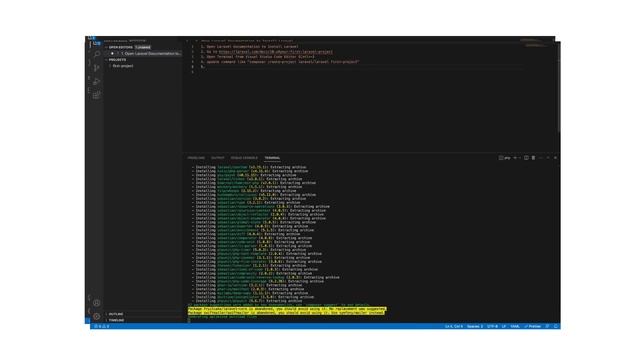Click the editor vertical scrollbar
This screenshot has height=360, width=640.
pyautogui.click(x=558, y=87)
